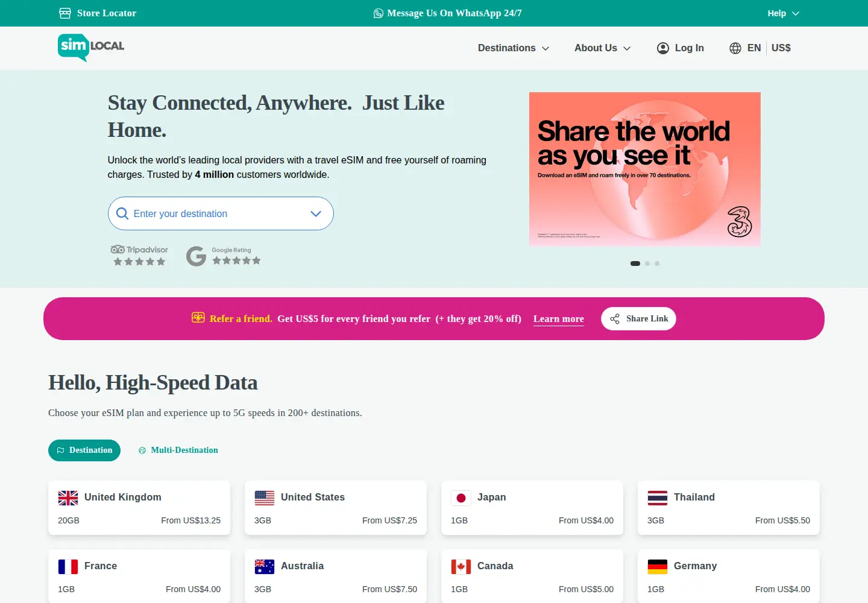
Task: Click the Learn more link
Action: point(559,319)
